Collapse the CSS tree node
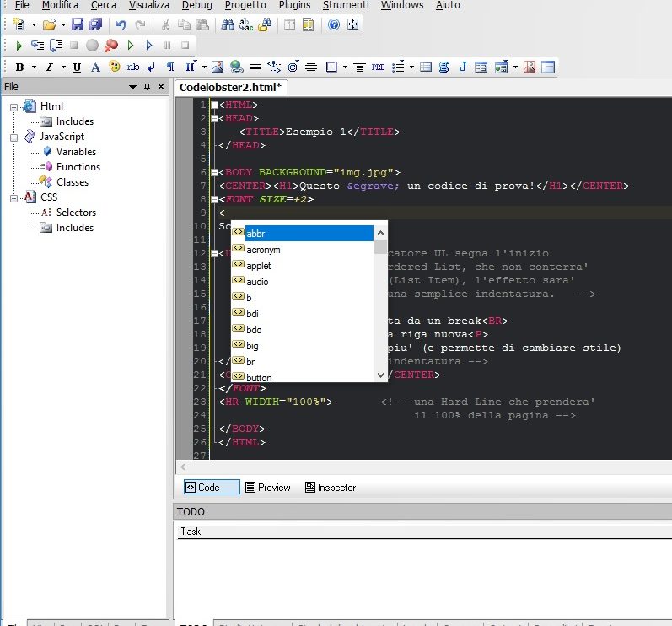The height and width of the screenshot is (626, 672). (14, 197)
